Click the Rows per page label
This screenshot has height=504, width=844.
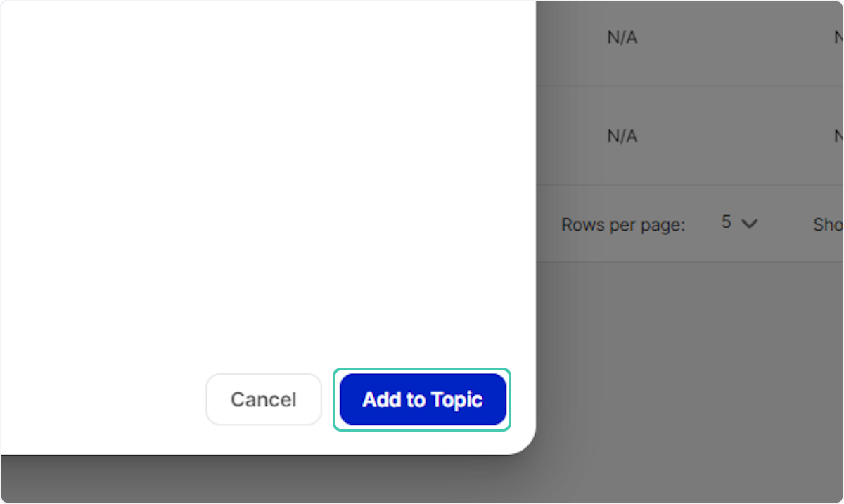click(623, 224)
